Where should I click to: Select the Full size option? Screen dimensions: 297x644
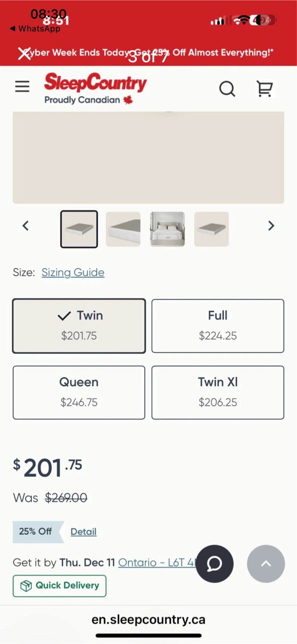218,326
